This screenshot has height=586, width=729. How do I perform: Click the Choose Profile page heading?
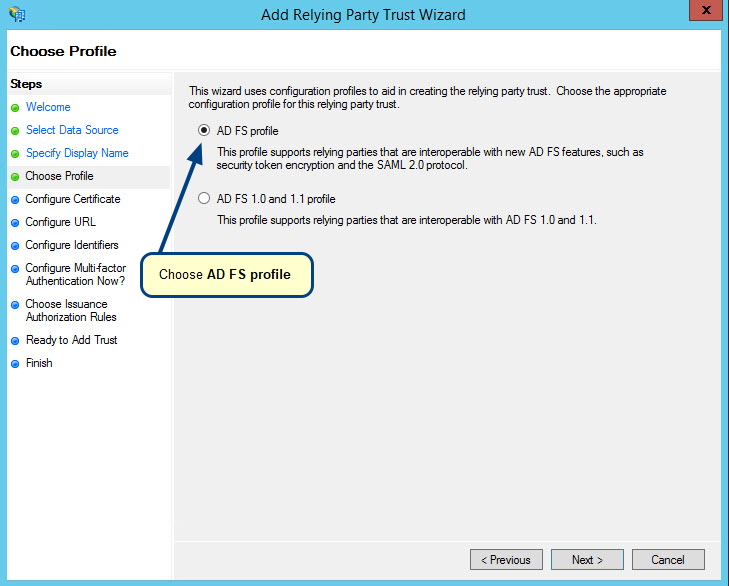[x=63, y=51]
